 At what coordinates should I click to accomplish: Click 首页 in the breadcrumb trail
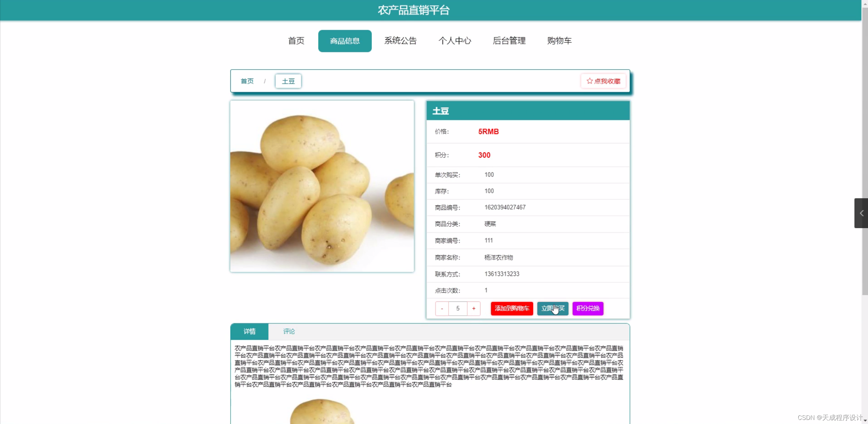[x=247, y=81]
